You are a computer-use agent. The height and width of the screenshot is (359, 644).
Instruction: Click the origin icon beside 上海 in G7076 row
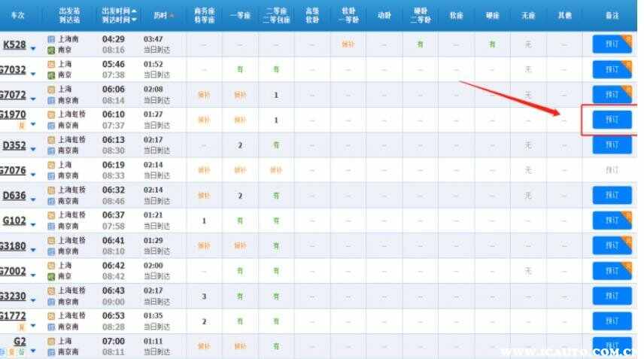tap(51, 165)
